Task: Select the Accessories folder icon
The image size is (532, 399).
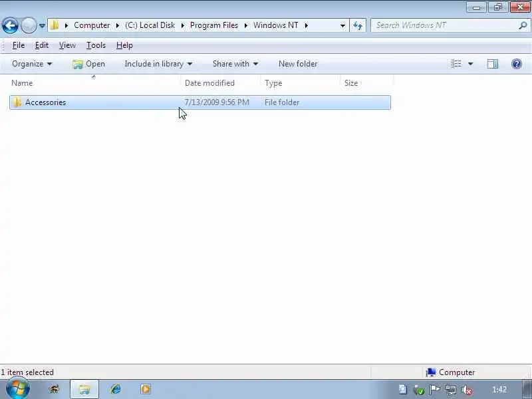Action: 17,102
